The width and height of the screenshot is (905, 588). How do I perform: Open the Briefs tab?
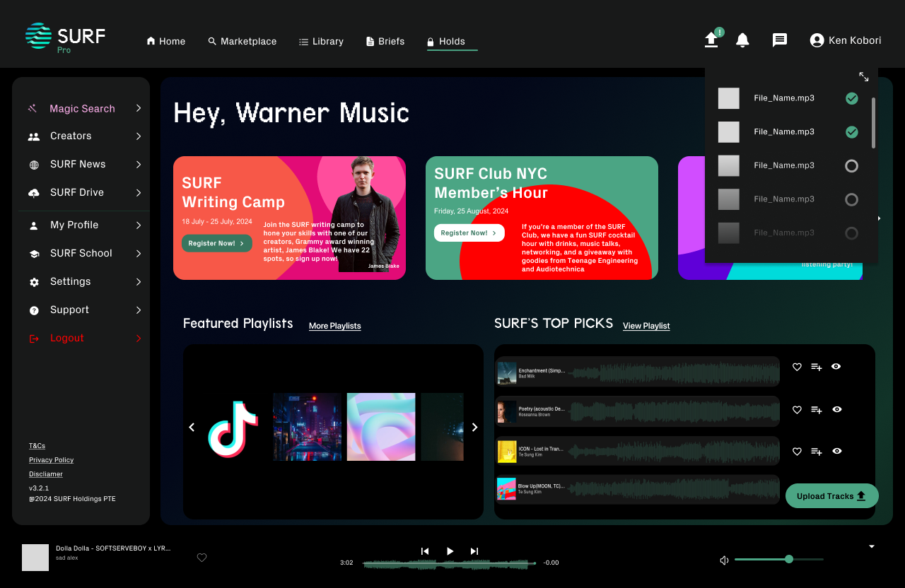[385, 42]
